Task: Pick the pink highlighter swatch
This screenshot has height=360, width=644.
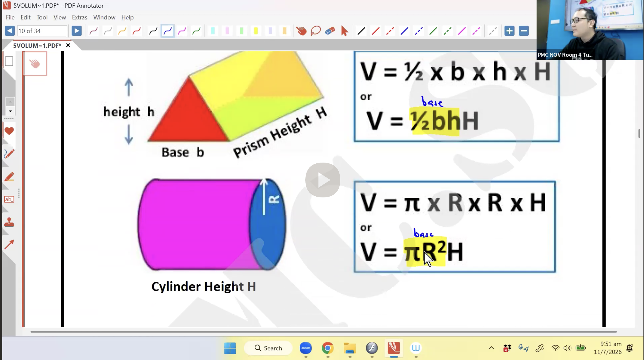Action: tap(227, 31)
